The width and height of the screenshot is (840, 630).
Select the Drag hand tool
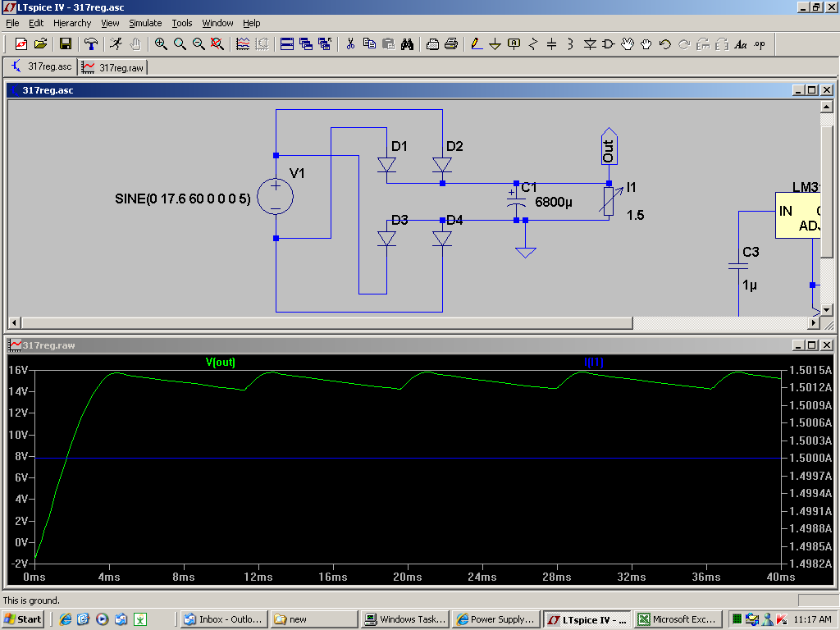click(x=646, y=44)
